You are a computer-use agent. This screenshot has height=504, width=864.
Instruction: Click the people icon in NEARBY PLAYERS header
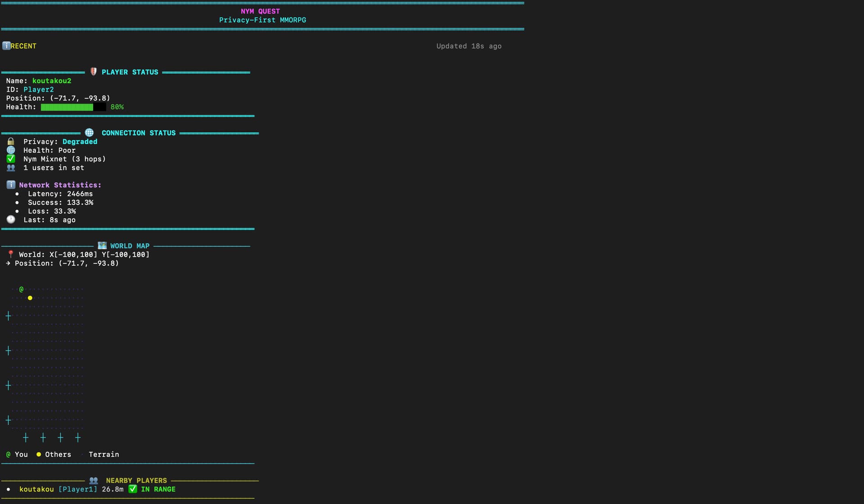94,481
